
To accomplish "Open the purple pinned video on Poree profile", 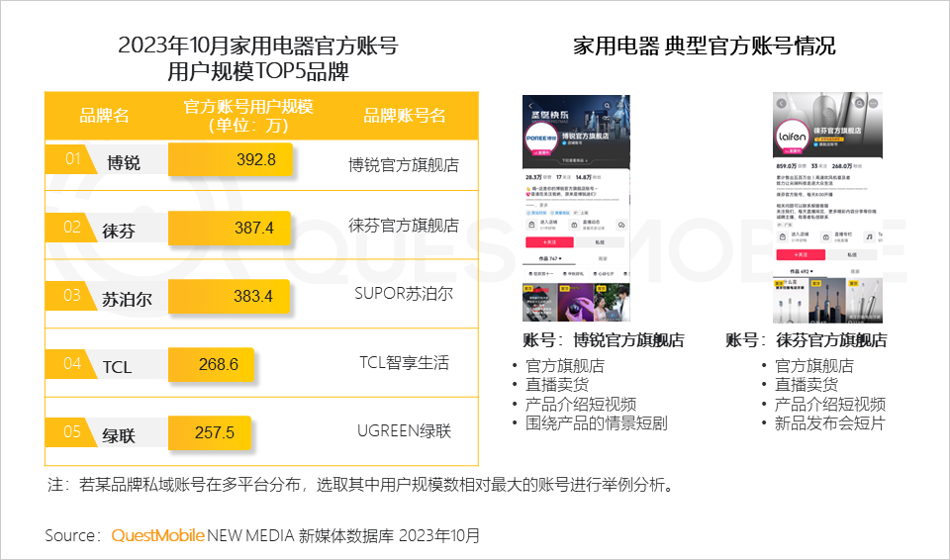I will point(576,302).
